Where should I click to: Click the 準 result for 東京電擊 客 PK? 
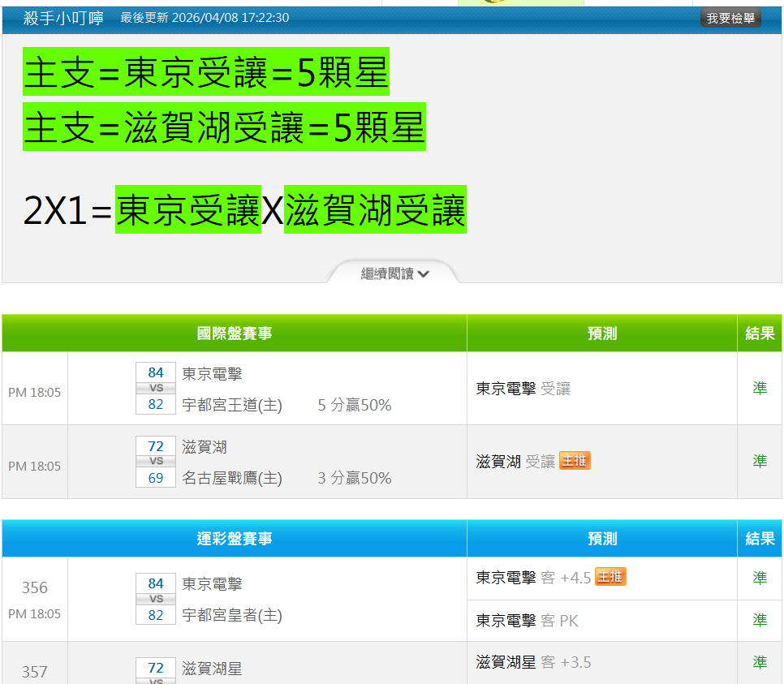(x=759, y=621)
